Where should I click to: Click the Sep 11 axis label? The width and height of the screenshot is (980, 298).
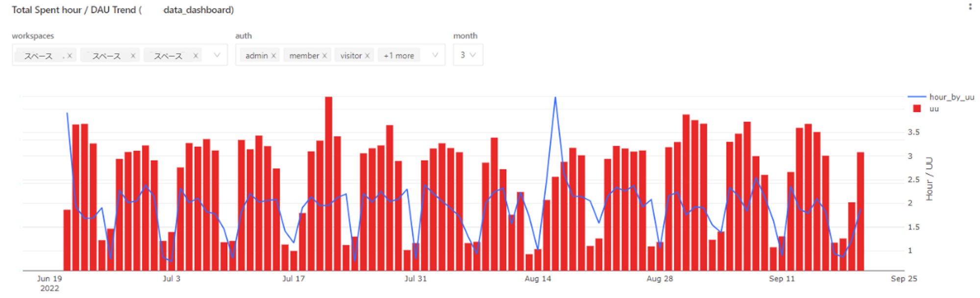tap(782, 278)
